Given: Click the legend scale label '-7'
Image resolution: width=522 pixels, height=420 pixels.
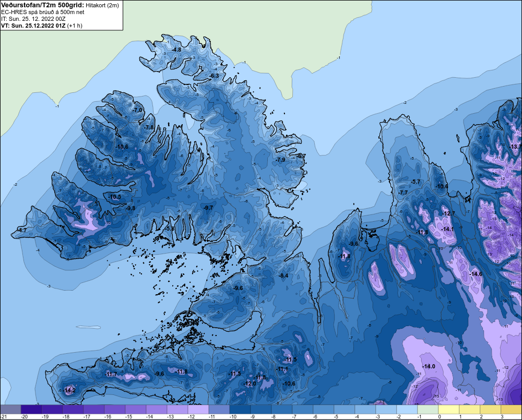Looking at the screenshot, I should [294, 417].
